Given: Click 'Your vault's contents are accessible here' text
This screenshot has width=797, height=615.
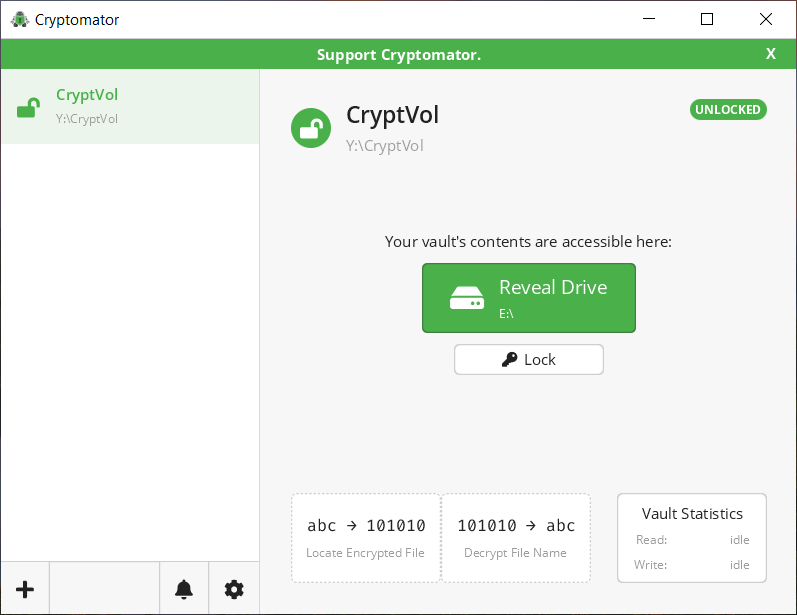Looking at the screenshot, I should (x=528, y=241).
